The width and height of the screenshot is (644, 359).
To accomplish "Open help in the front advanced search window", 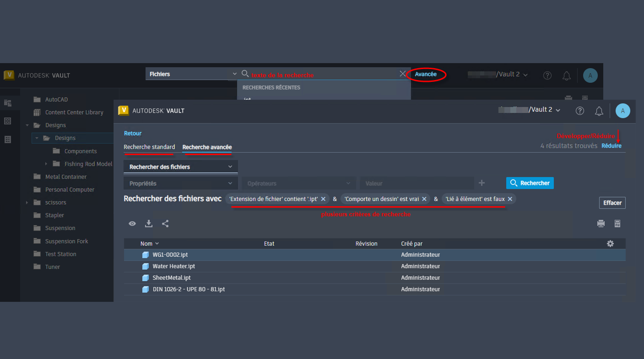I will [x=580, y=111].
